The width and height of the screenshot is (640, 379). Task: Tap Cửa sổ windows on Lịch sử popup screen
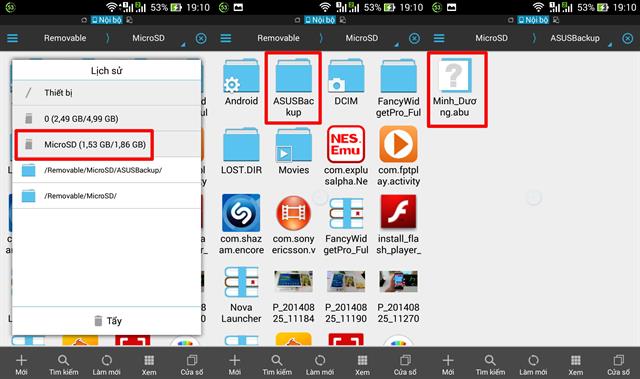pos(192,364)
